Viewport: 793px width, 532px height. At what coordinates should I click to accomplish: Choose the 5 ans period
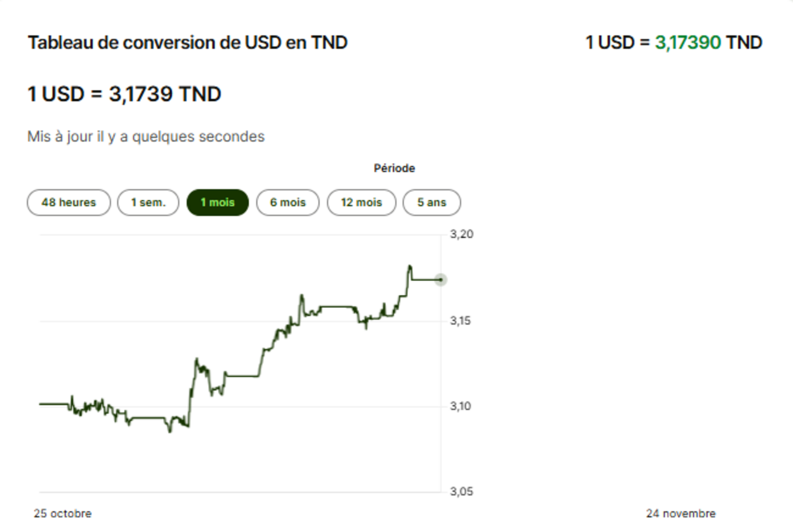point(431,203)
